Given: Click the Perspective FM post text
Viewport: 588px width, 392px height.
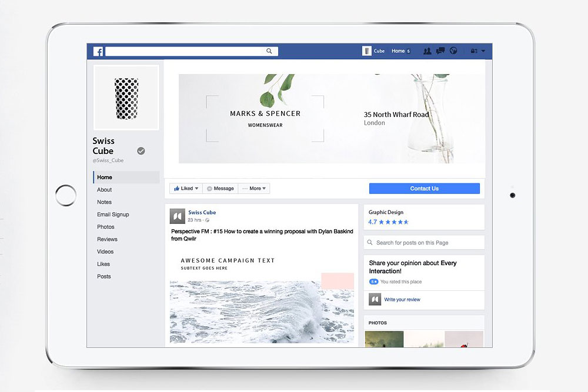Looking at the screenshot, I should [x=262, y=235].
